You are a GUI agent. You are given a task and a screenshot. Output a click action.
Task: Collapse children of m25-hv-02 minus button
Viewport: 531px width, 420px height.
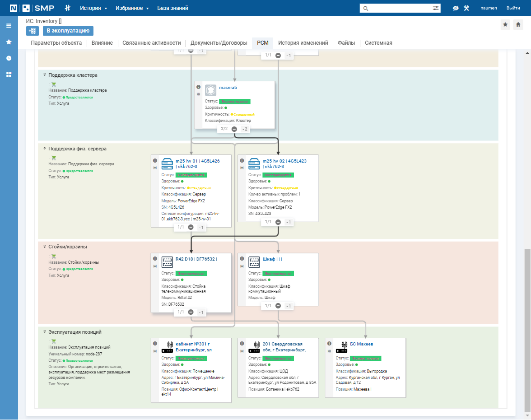(x=278, y=222)
